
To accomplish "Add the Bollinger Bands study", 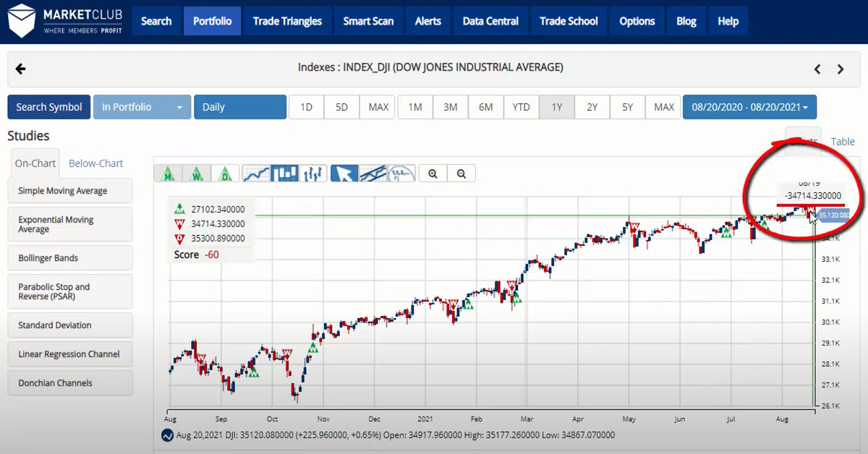I will click(x=69, y=257).
